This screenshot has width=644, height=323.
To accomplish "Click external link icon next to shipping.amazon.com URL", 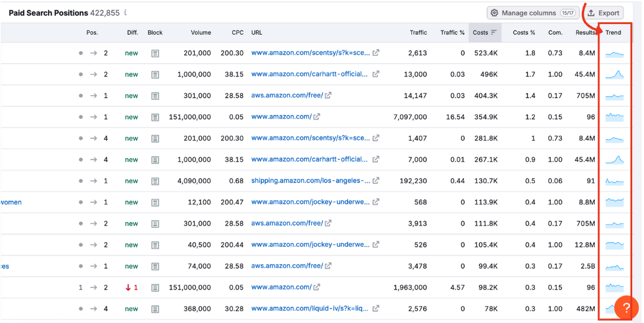I will tap(376, 181).
